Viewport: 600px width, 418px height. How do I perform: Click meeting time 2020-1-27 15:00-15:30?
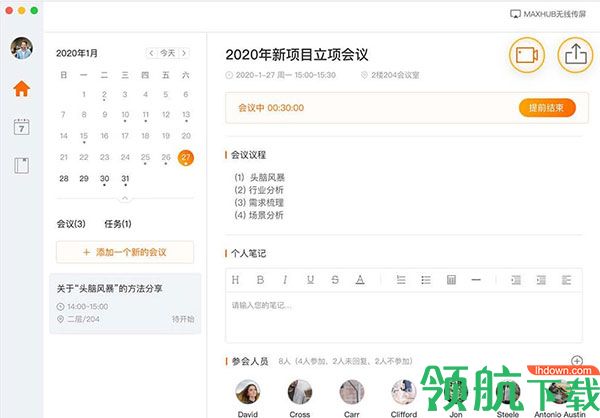click(280, 75)
